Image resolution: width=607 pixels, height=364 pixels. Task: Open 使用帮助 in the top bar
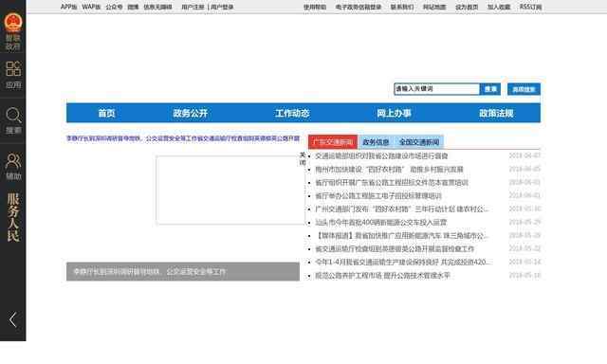(315, 7)
